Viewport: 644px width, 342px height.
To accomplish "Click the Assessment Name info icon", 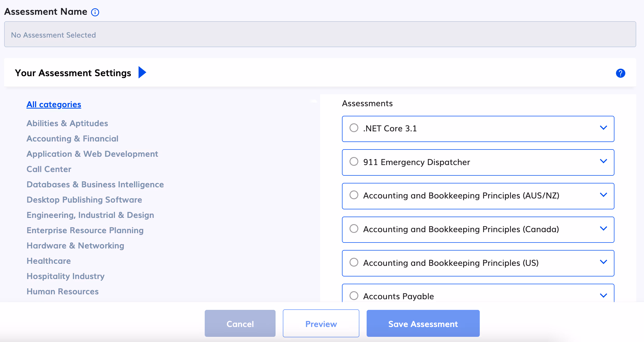I will [x=95, y=12].
